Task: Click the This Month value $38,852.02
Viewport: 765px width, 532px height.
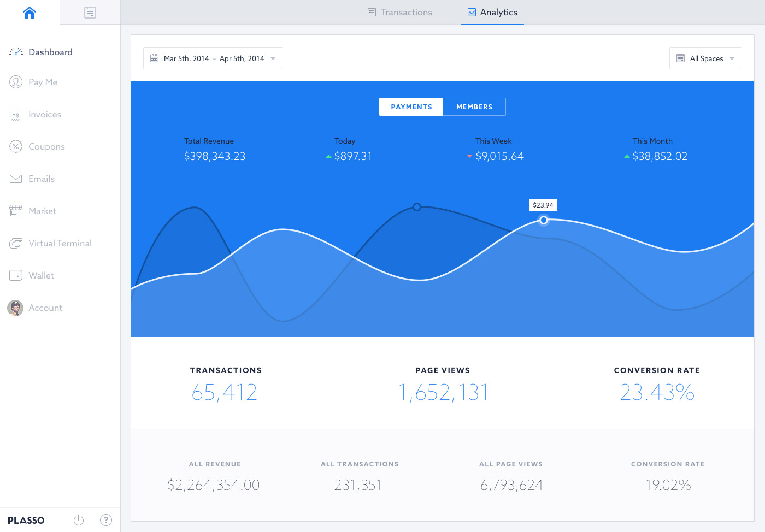Action: (x=660, y=156)
